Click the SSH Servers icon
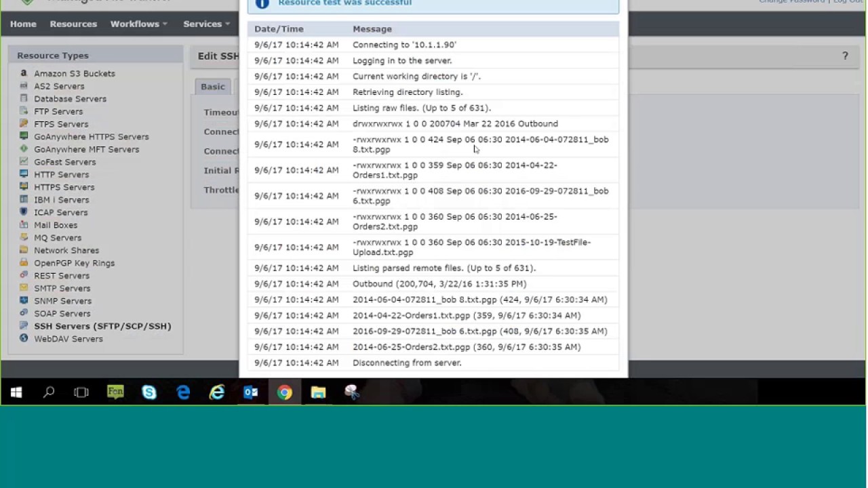 (24, 326)
